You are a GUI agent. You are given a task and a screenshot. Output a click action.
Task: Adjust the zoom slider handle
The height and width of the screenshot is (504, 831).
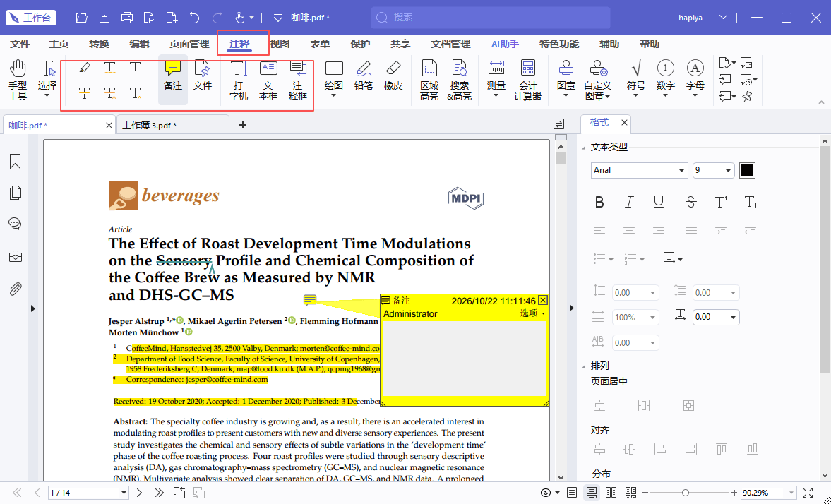[x=686, y=493]
